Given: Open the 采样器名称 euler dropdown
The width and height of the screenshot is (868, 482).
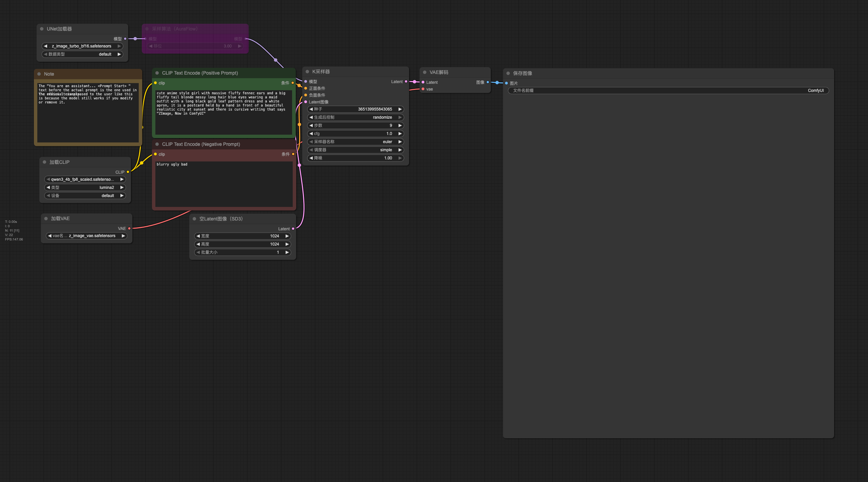Looking at the screenshot, I should [x=355, y=142].
